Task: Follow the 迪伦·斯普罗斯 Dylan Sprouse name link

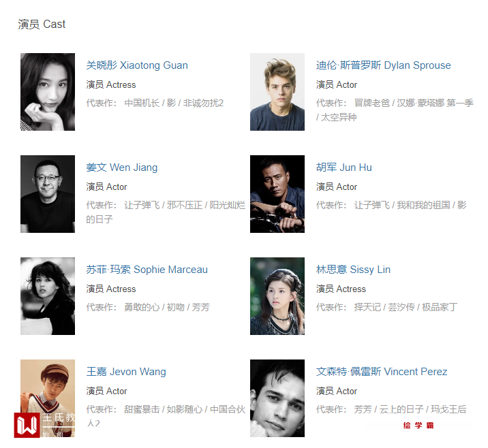Action: click(384, 65)
